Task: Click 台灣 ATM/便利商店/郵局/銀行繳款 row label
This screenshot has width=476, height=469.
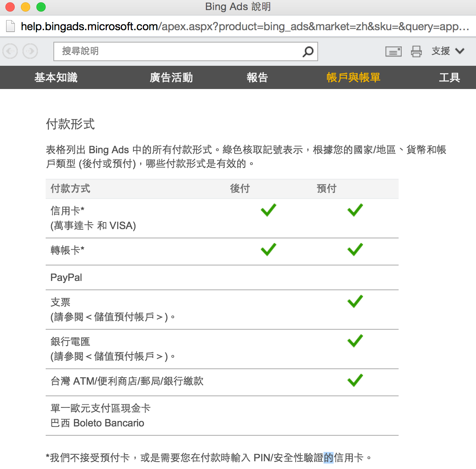Action: 127,381
